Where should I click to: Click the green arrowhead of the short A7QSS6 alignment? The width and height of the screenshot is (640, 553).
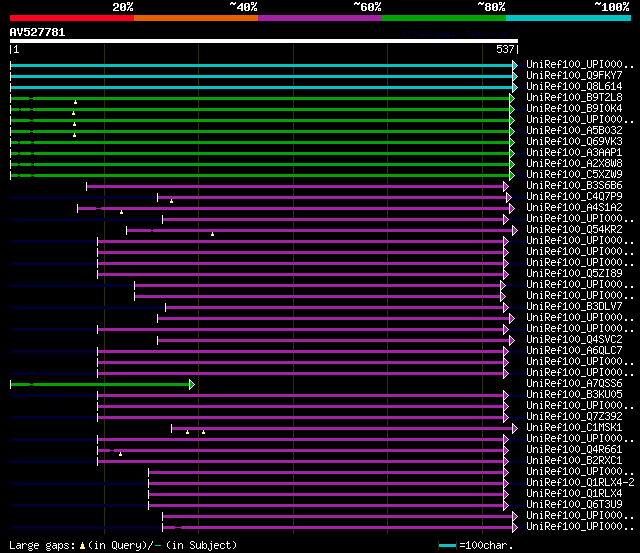[x=192, y=384]
